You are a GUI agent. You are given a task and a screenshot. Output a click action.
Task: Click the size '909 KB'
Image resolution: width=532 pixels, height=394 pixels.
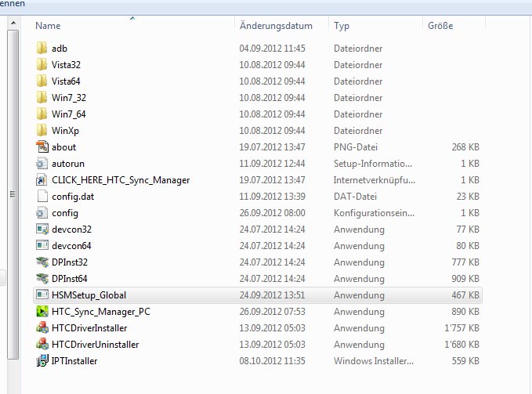465,279
